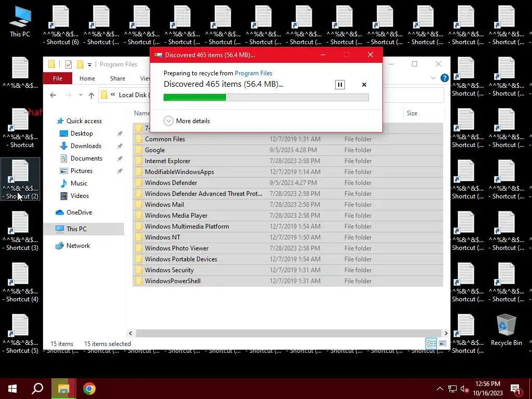Open Videos in navigation pane
The height and width of the screenshot is (399, 532).
[79, 196]
